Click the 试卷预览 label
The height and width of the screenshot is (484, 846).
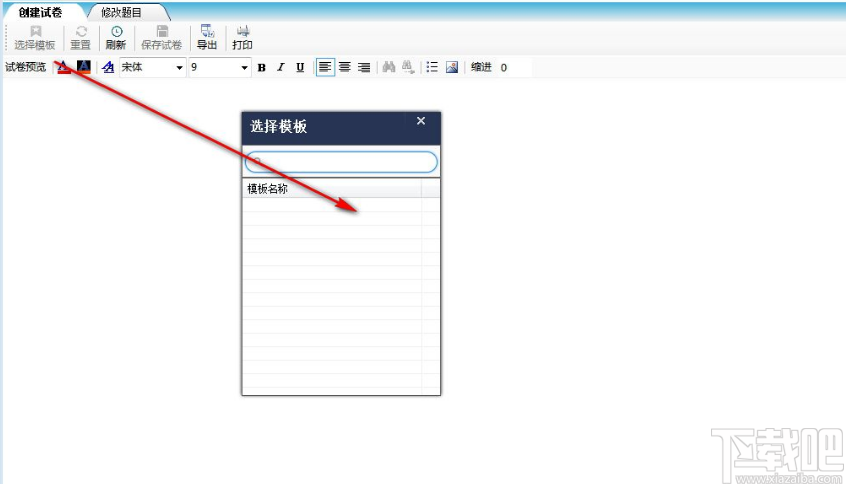tap(25, 67)
